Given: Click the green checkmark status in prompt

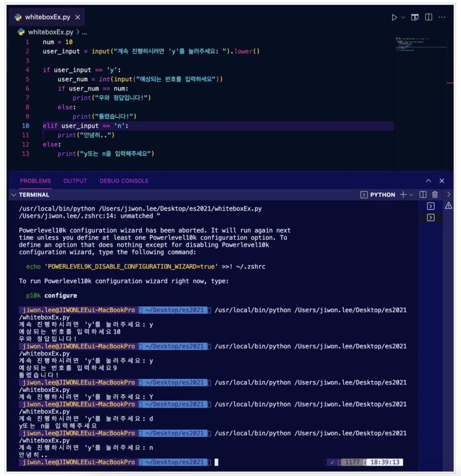Looking at the screenshot, I should coord(332,462).
